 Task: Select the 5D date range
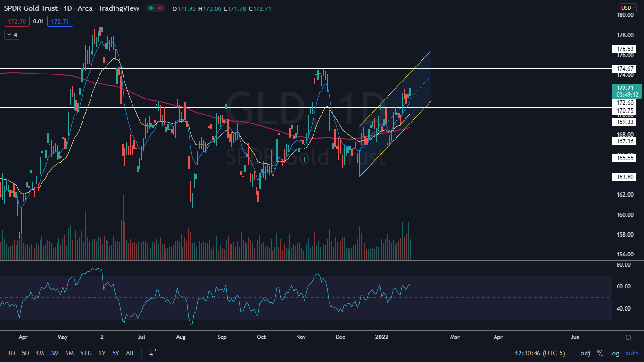[x=25, y=353]
